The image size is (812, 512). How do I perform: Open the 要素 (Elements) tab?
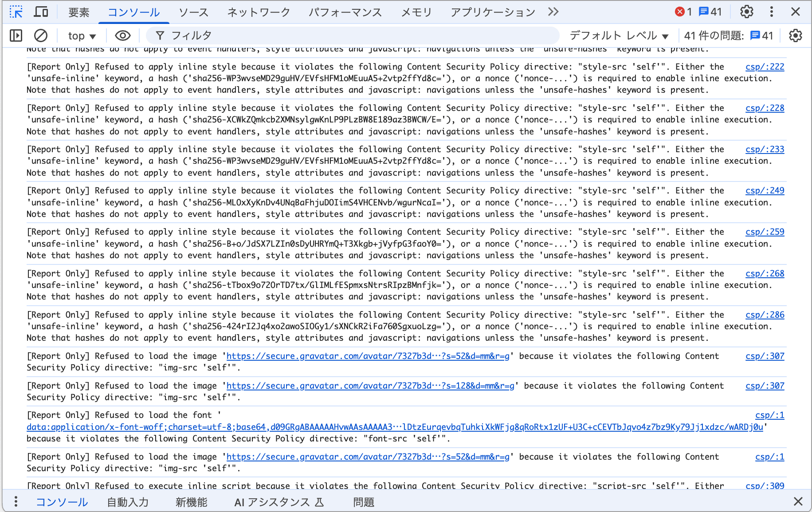(x=79, y=12)
